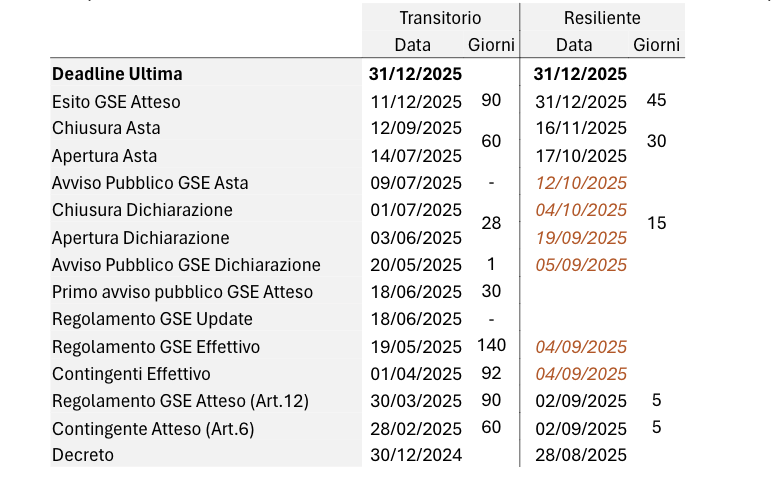Select the Contingente Atteso (Art.6) date 28/02/2025
This screenshot has height=482, width=772.
tap(416, 429)
